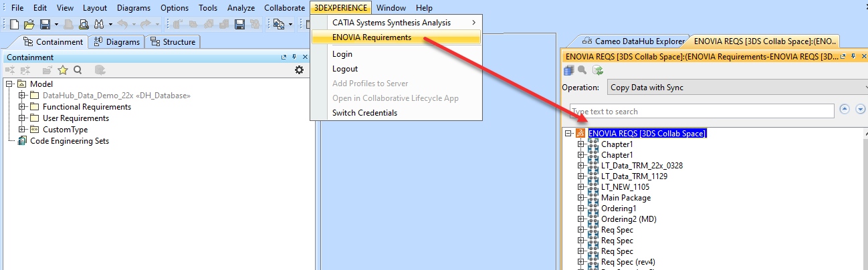Expand the LT_Data_TRM_22x_0328 node
This screenshot has width=868, height=270.
coord(581,166)
